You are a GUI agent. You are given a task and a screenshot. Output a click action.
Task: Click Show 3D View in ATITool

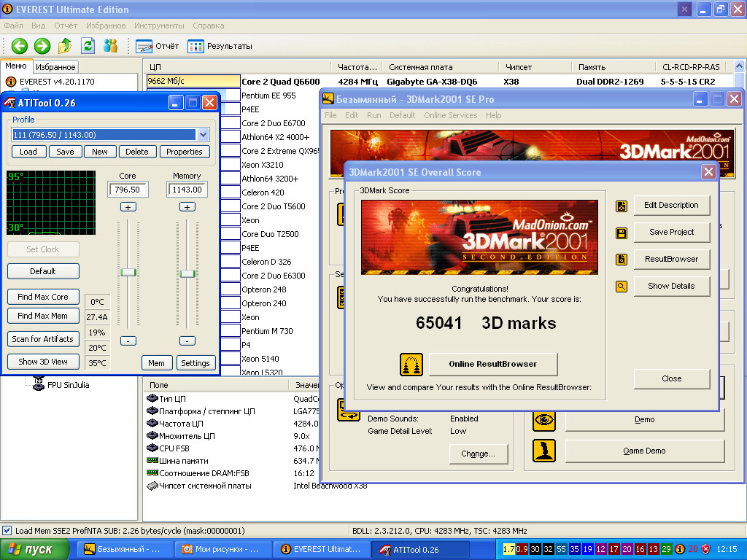(43, 362)
